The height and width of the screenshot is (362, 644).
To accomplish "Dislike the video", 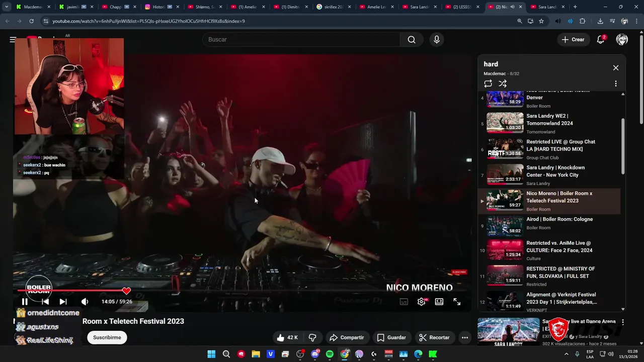I will [x=312, y=337].
